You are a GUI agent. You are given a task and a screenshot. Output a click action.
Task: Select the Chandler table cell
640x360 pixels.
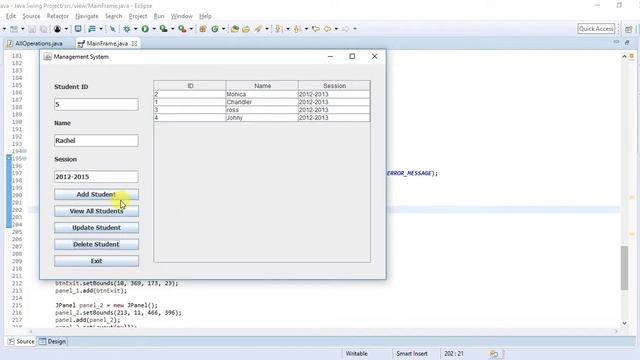[x=262, y=102]
